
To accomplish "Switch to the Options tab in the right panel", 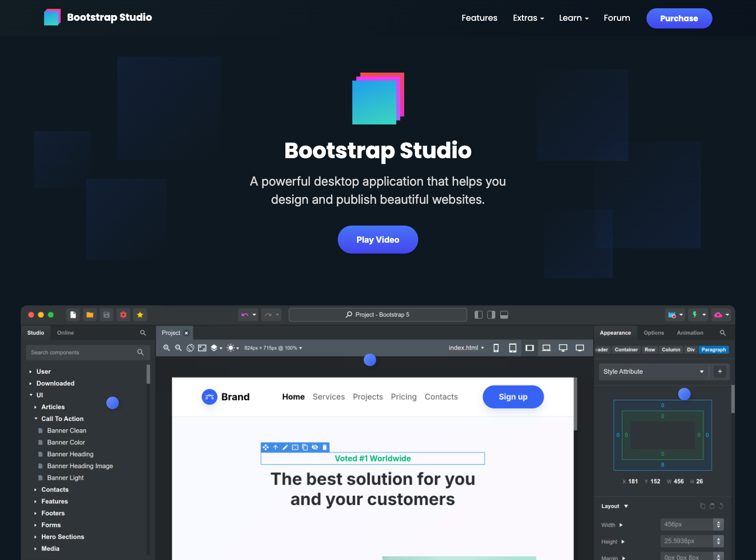I will [654, 332].
